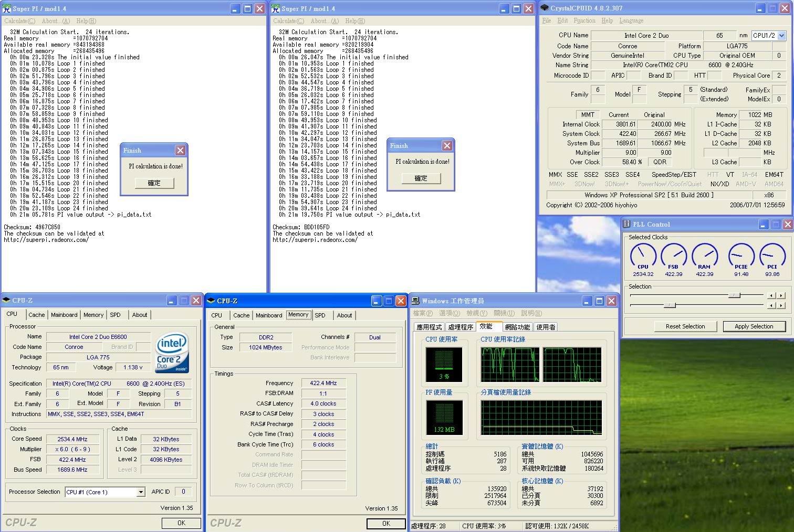Open 網路功能 tab in Task Manager

pyautogui.click(x=517, y=327)
